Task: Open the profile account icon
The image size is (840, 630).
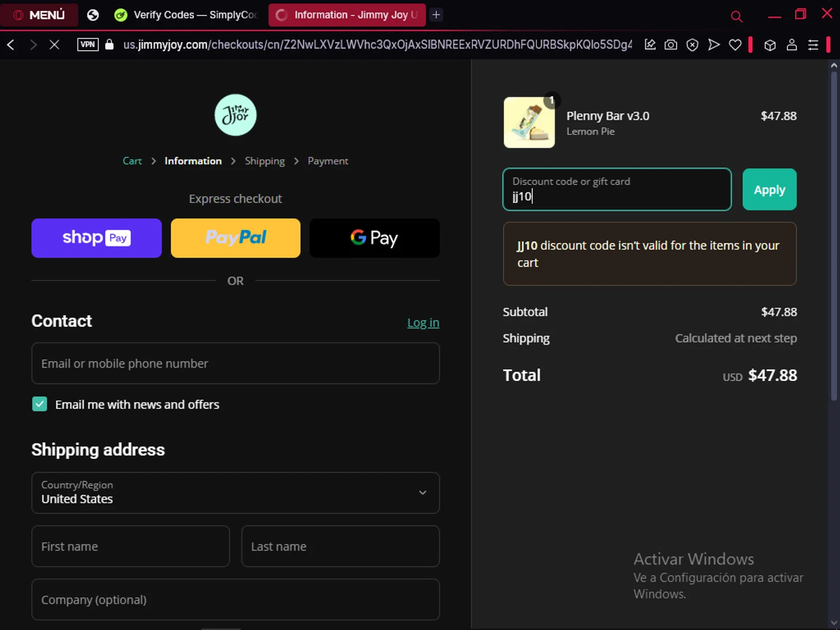Action: (x=791, y=45)
